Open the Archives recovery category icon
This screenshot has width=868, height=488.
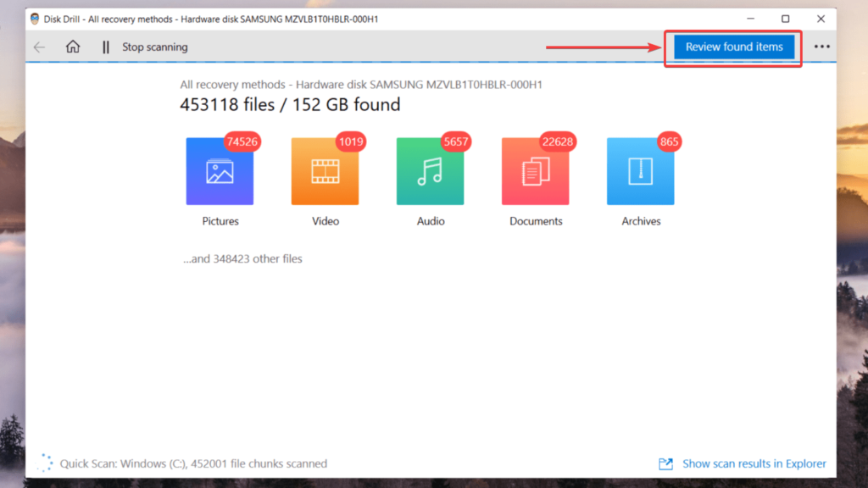click(640, 170)
